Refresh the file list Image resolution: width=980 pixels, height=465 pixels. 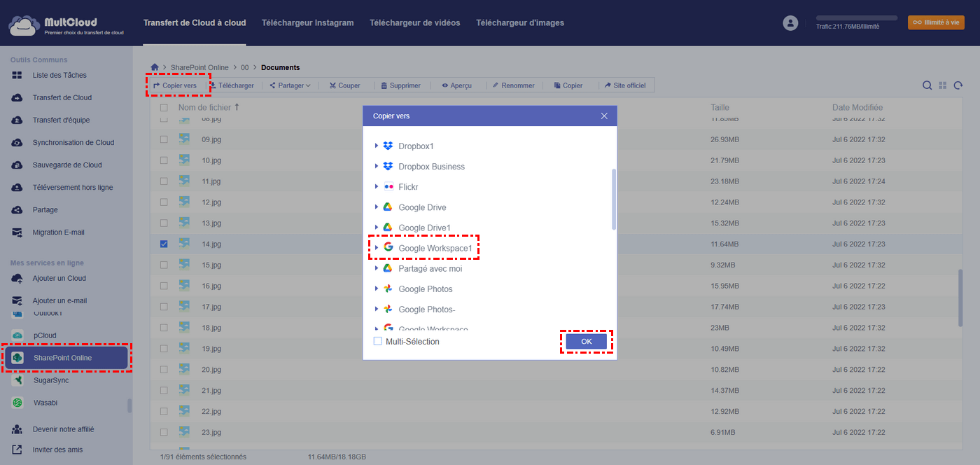(x=958, y=85)
